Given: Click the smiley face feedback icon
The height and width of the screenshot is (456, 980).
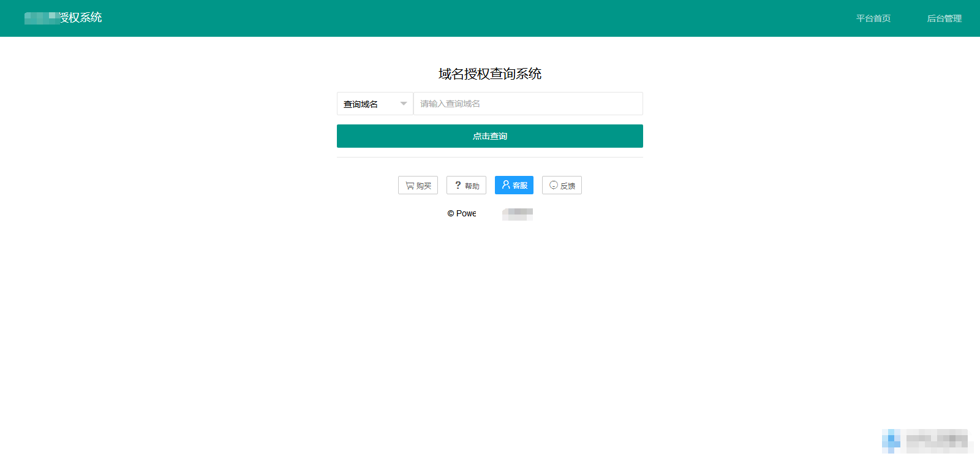Looking at the screenshot, I should pos(554,185).
